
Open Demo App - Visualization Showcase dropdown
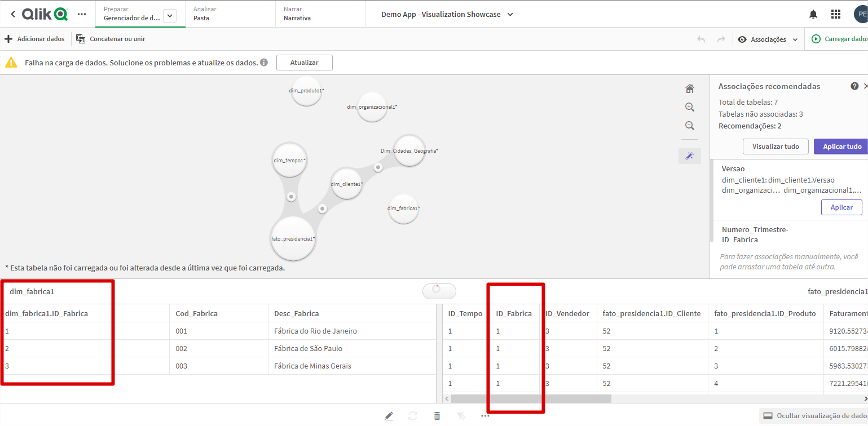click(x=447, y=14)
